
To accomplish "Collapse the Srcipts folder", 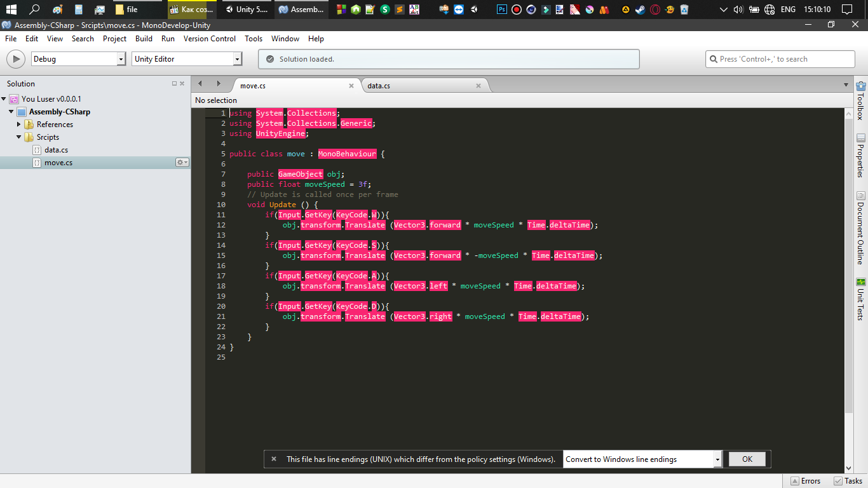I will coord(19,137).
